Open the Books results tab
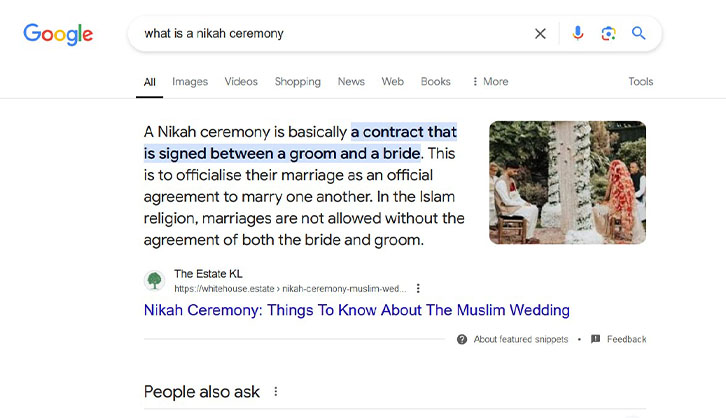Image resolution: width=726 pixels, height=418 pixels. (x=436, y=82)
